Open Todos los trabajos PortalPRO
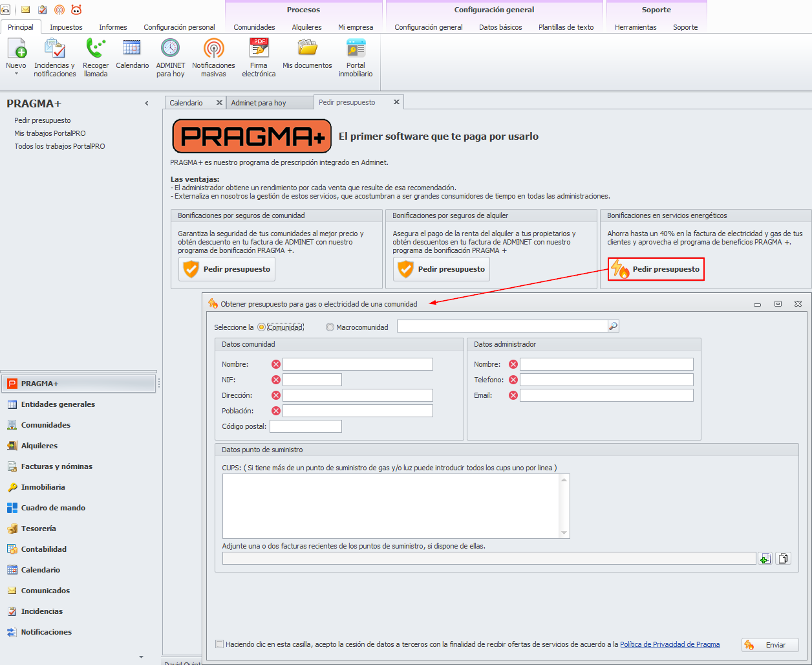The height and width of the screenshot is (665, 812). [x=59, y=146]
